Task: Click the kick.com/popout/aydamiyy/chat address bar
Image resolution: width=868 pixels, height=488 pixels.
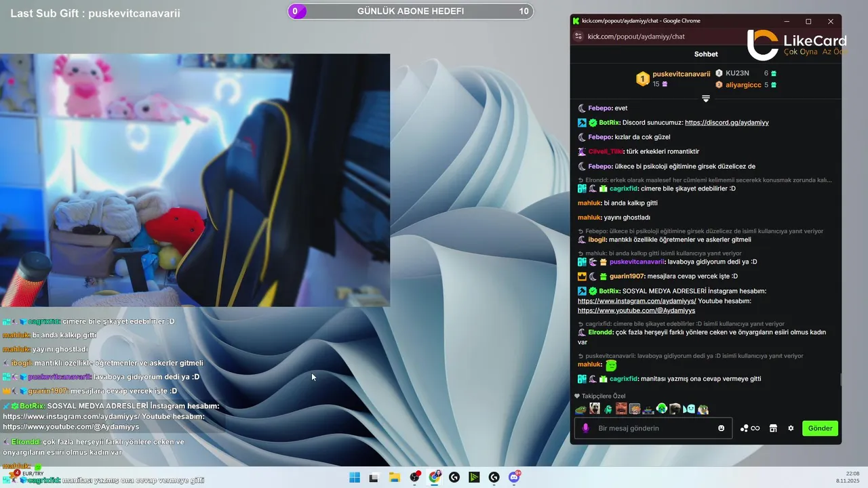Action: (636, 37)
